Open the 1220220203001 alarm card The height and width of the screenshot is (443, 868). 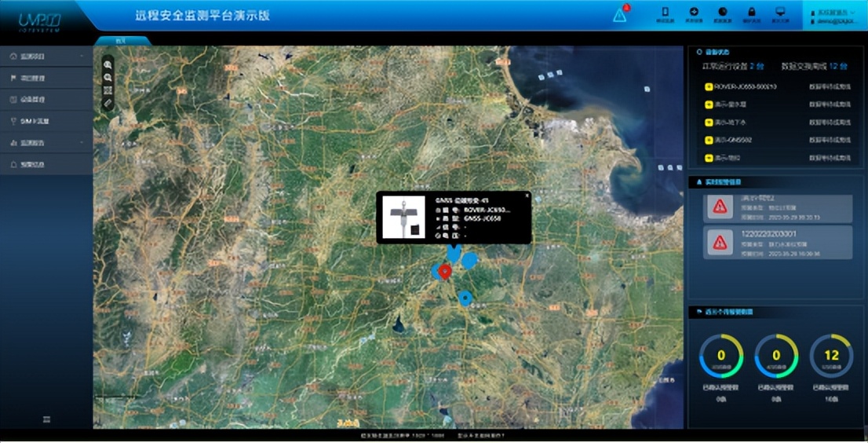tap(777, 242)
